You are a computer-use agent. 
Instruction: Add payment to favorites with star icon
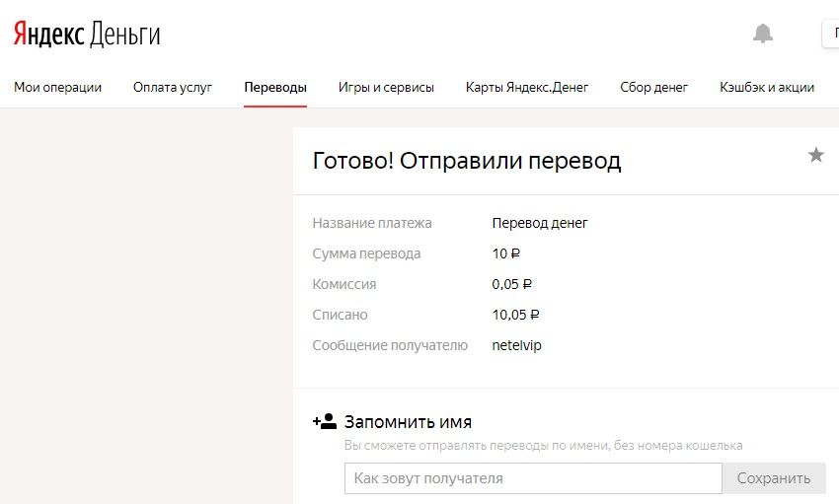point(815,155)
